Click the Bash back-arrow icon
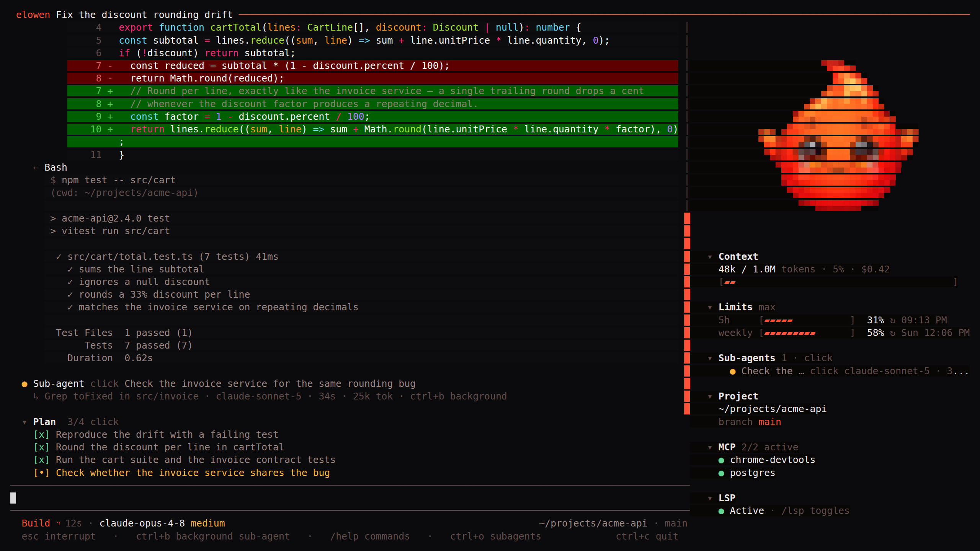Viewport: 980px width, 551px height. tap(36, 168)
